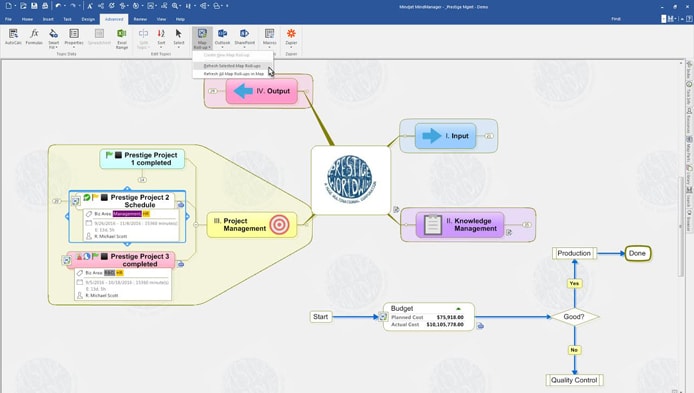Open the AutoCalc tool
This screenshot has height=393, width=694.
(13, 37)
